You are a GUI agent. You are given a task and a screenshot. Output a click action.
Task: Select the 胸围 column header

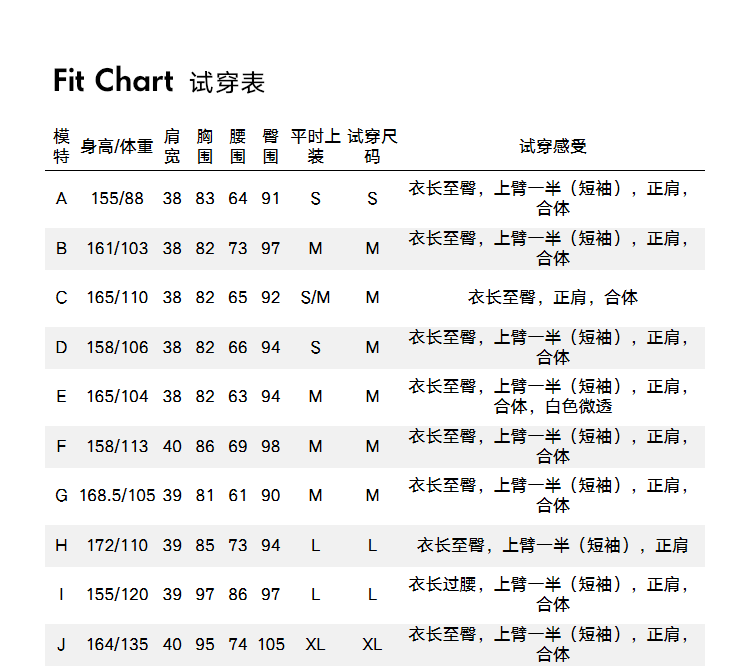pyautogui.click(x=205, y=146)
